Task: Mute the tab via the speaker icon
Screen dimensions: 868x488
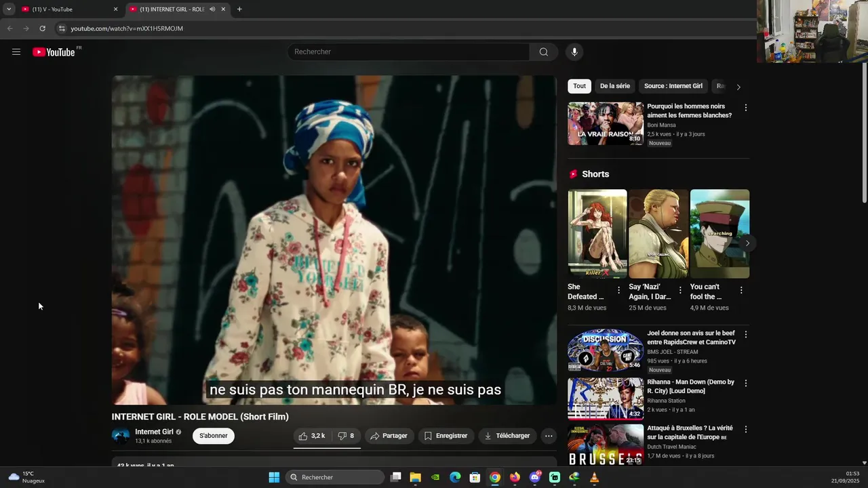Action: click(212, 9)
